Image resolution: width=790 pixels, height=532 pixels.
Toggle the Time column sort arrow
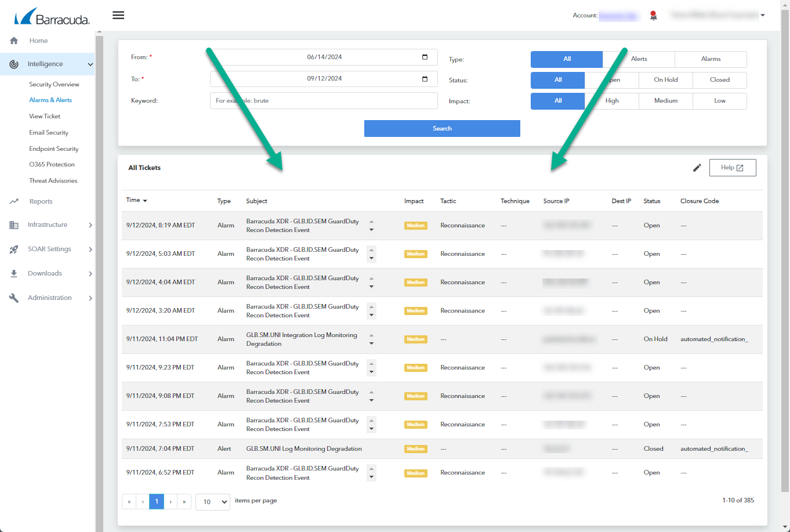pos(145,201)
